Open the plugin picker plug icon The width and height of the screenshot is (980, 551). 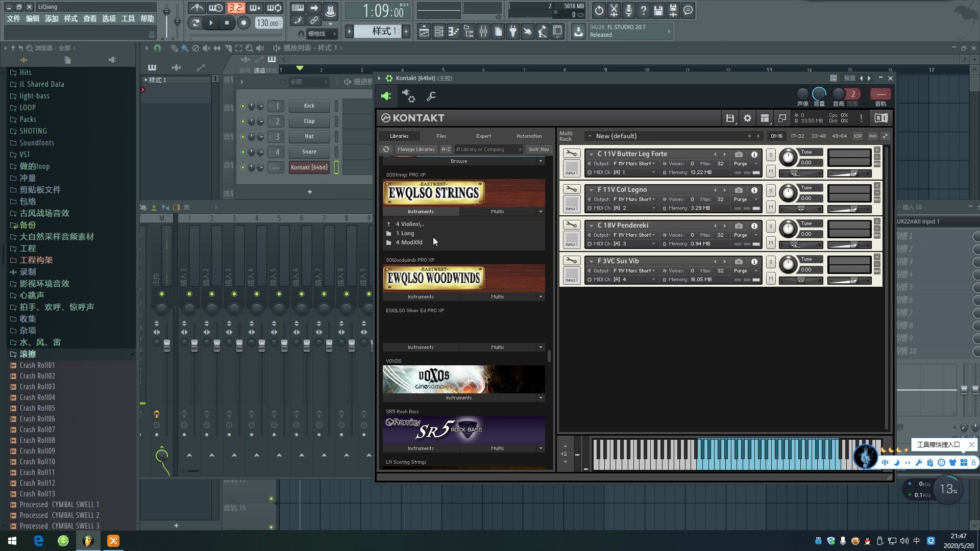pyautogui.click(x=513, y=32)
